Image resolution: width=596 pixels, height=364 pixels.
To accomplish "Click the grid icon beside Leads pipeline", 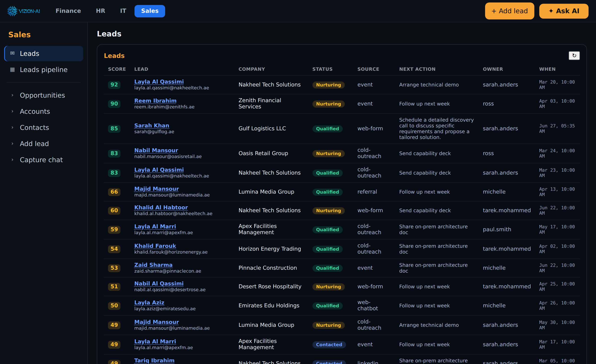I will (x=12, y=70).
